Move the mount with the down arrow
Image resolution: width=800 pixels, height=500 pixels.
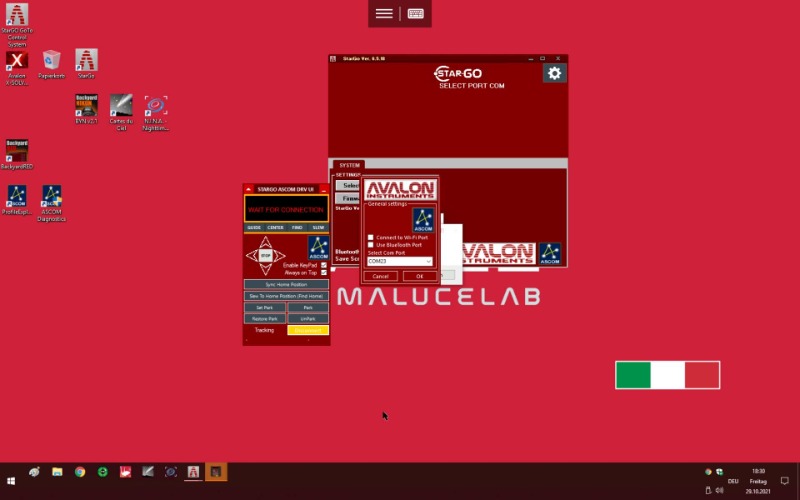pyautogui.click(x=265, y=269)
